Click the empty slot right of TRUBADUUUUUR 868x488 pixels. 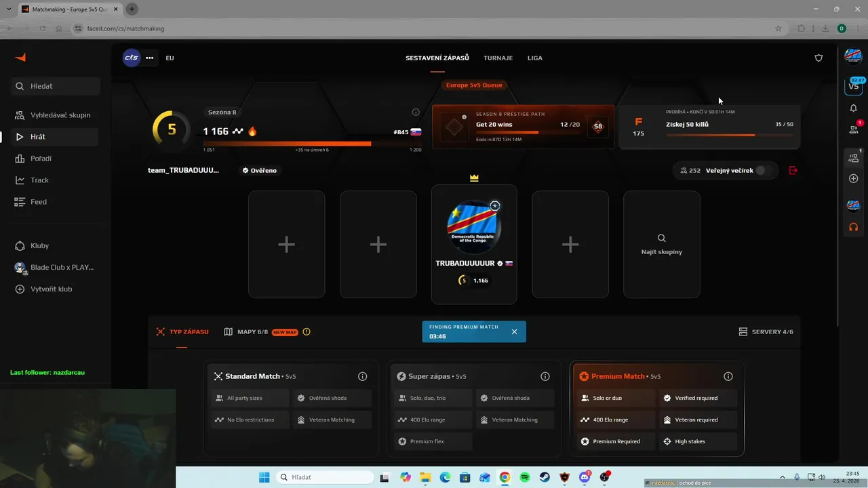570,245
